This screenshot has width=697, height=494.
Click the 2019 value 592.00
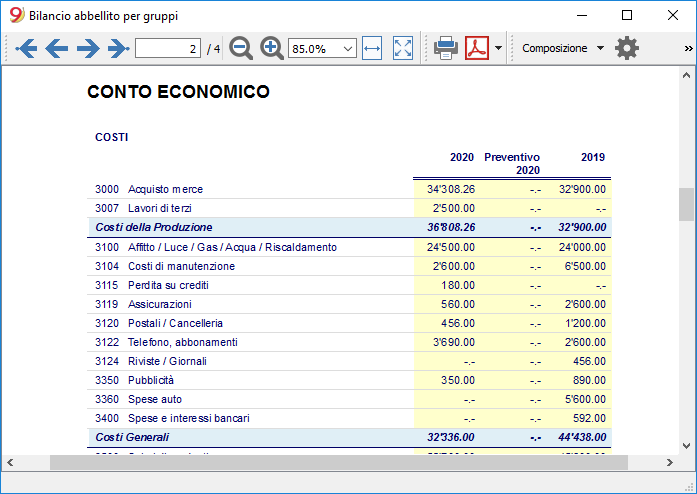point(589,418)
